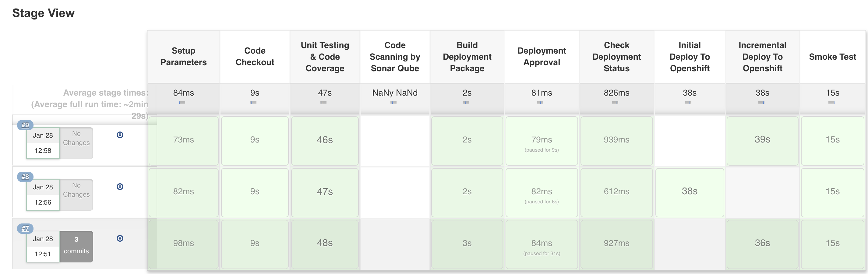Select the "Smoke Test" column header

click(832, 57)
